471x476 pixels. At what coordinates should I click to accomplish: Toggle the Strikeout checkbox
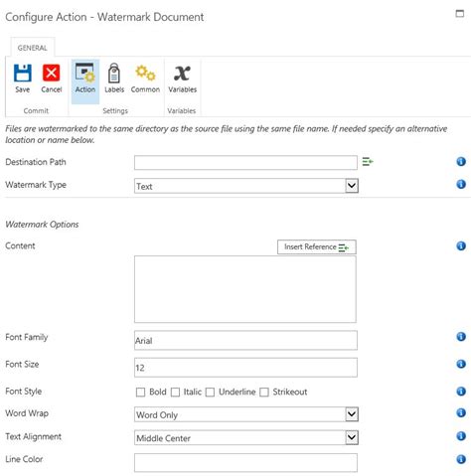coord(264,393)
